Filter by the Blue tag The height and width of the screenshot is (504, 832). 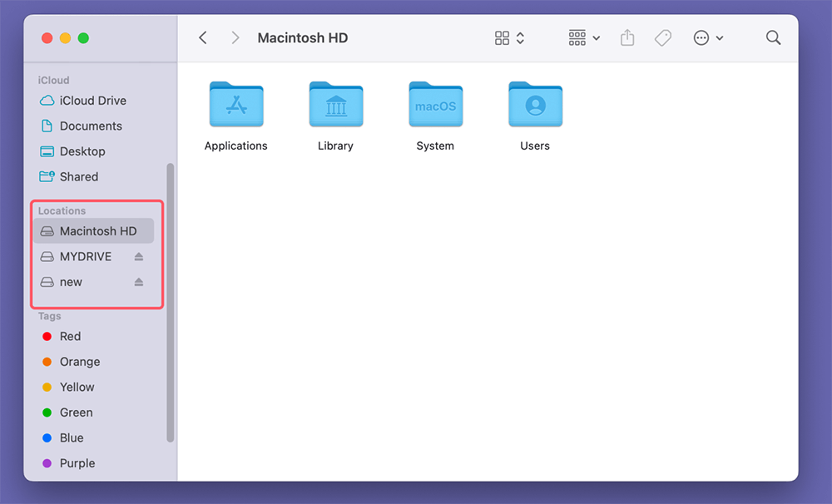[94, 438]
